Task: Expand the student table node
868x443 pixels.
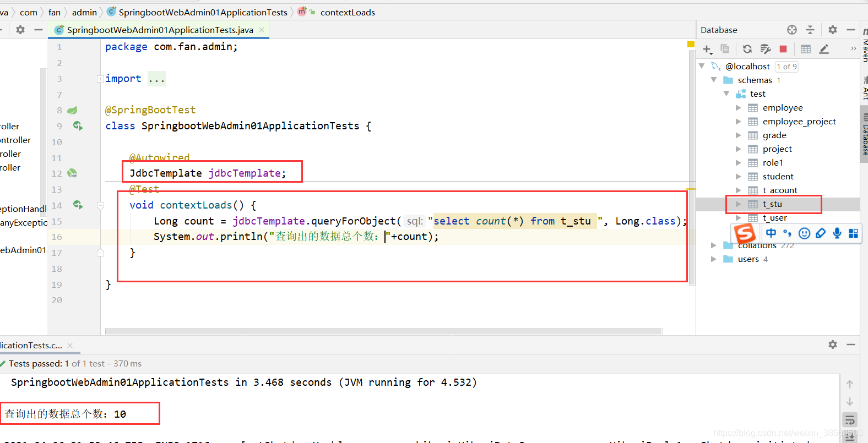Action: [739, 177]
